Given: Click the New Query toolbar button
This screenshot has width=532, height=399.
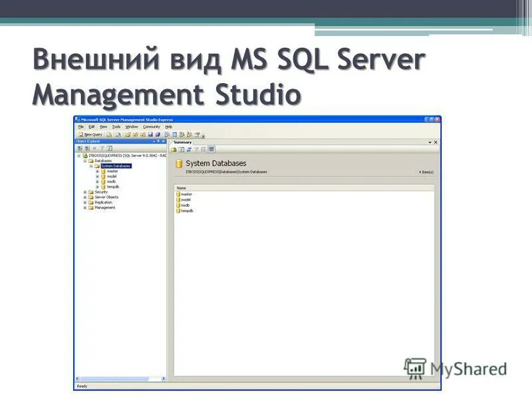Looking at the screenshot, I should [x=90, y=134].
